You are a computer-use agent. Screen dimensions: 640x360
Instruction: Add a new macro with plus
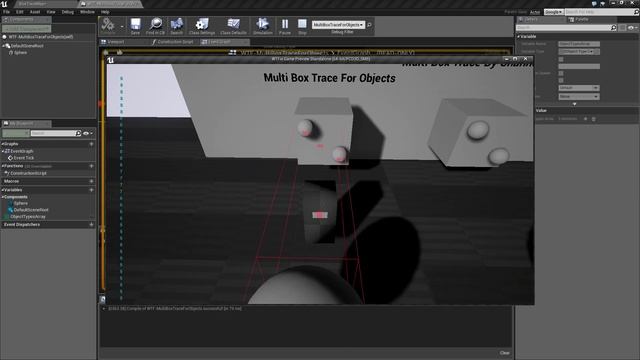click(91, 181)
